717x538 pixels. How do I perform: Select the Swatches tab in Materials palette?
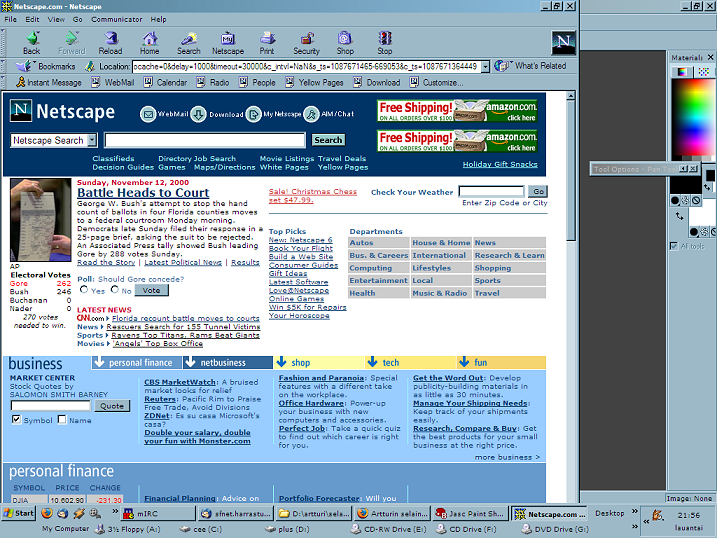tap(703, 72)
